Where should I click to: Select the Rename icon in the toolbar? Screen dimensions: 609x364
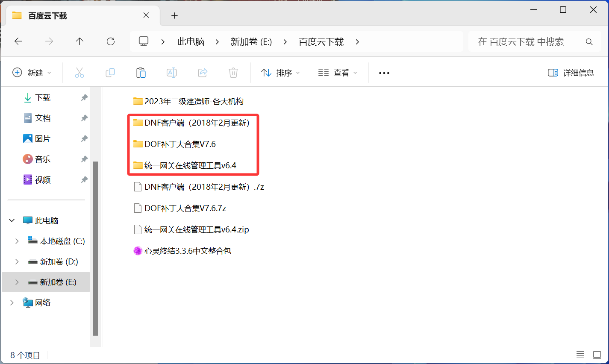tap(172, 72)
